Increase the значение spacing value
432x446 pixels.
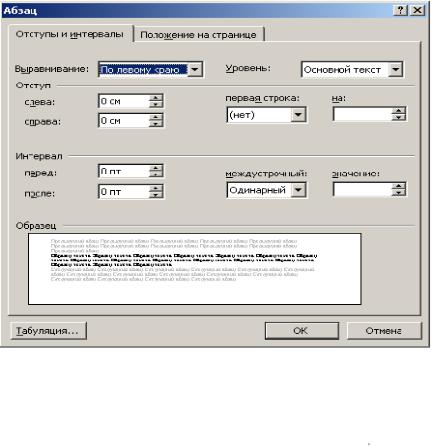398,186
